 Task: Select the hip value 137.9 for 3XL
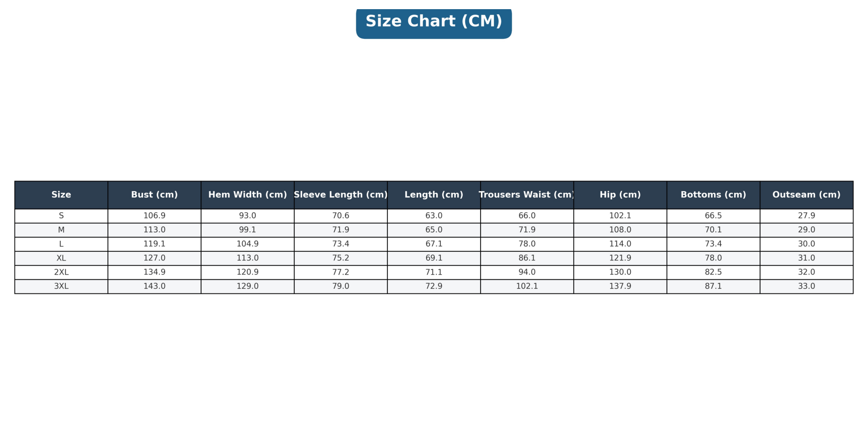click(x=620, y=287)
